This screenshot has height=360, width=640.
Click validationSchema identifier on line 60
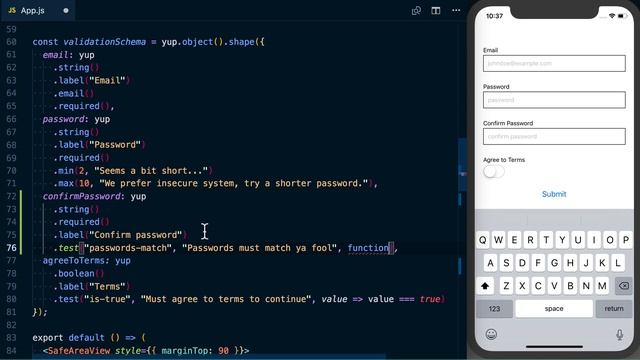pos(104,42)
